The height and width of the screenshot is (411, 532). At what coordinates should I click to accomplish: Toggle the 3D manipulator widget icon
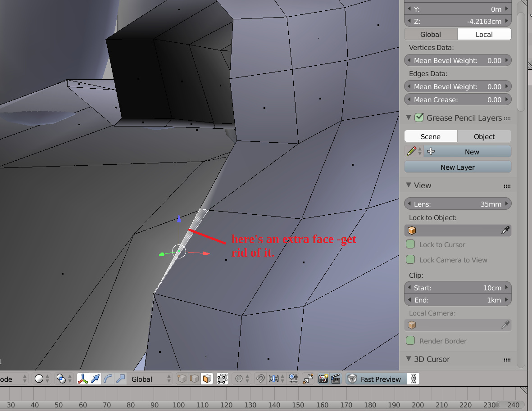(x=83, y=379)
